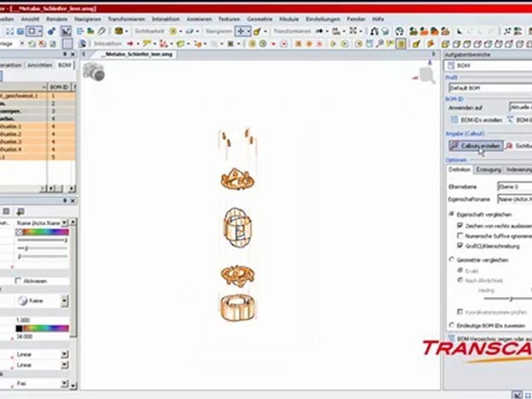Select the BOM row with ID 5
This screenshot has height=399, width=532.
tap(37, 157)
